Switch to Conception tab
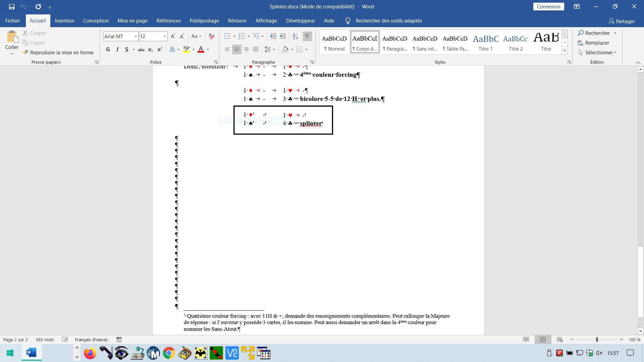Screen dimensions: 644x362 click(96, 21)
